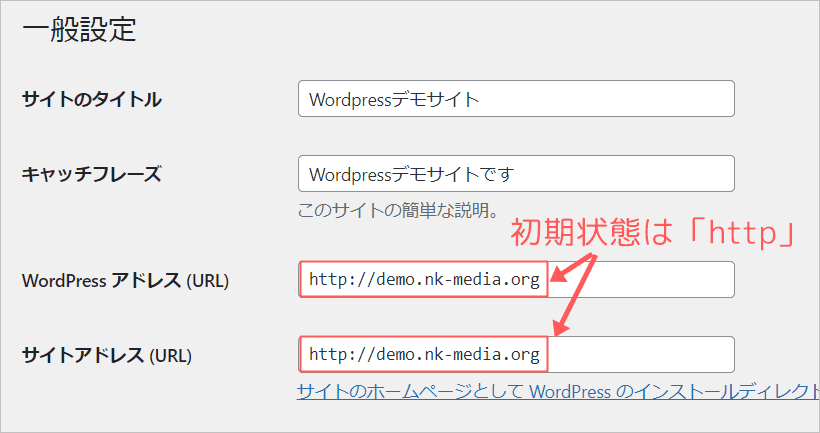Select the サイトアドレス (URL) input field
The image size is (820, 433).
[x=515, y=354]
